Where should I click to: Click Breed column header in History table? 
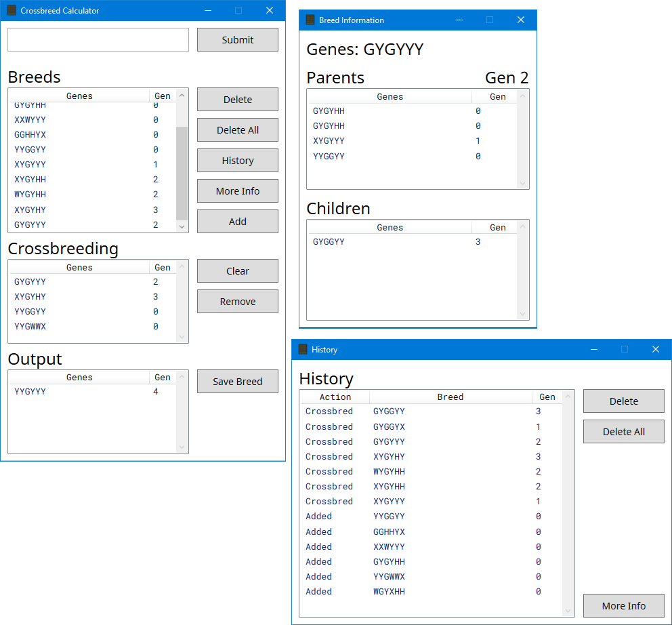(450, 397)
